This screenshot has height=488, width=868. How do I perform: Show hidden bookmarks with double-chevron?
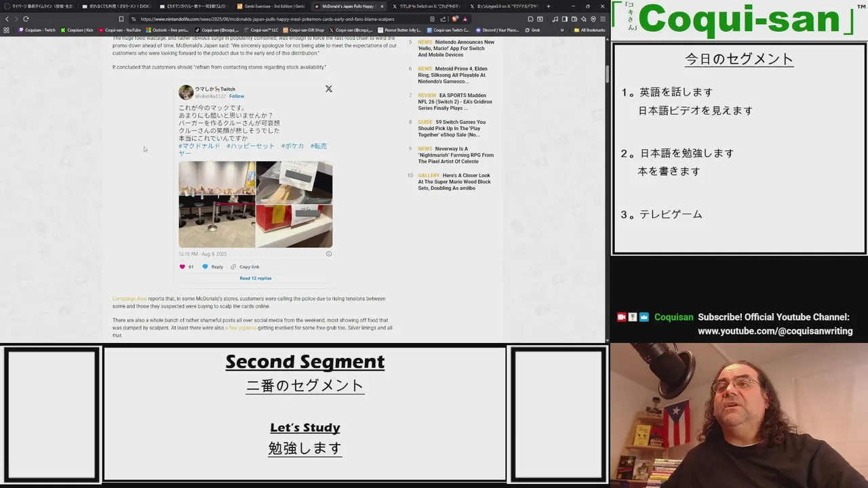tap(561, 30)
